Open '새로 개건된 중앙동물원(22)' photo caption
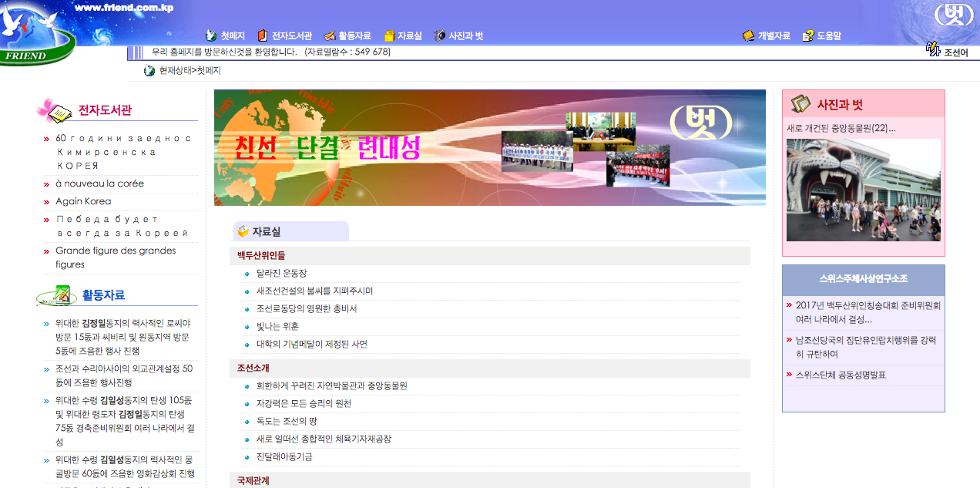 841,128
